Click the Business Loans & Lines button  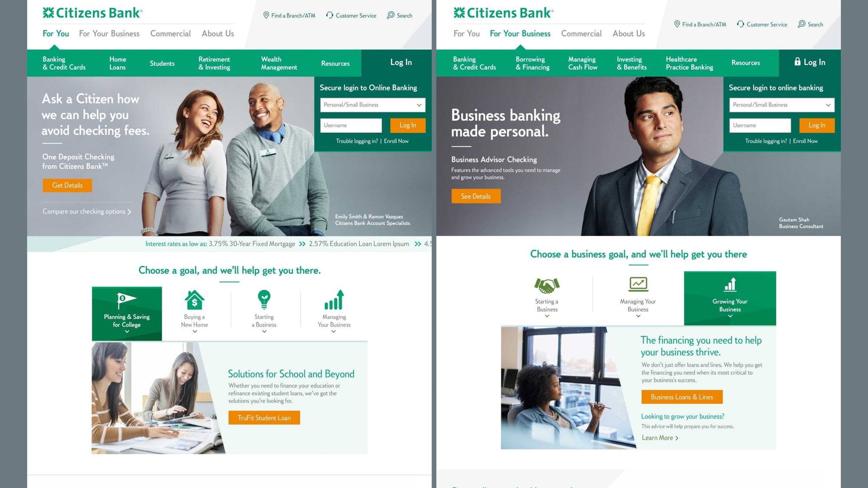coord(683,397)
